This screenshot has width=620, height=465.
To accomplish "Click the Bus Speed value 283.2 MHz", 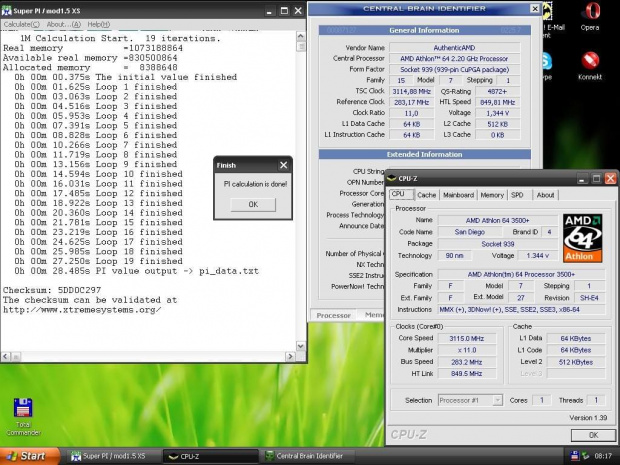I will (467, 362).
